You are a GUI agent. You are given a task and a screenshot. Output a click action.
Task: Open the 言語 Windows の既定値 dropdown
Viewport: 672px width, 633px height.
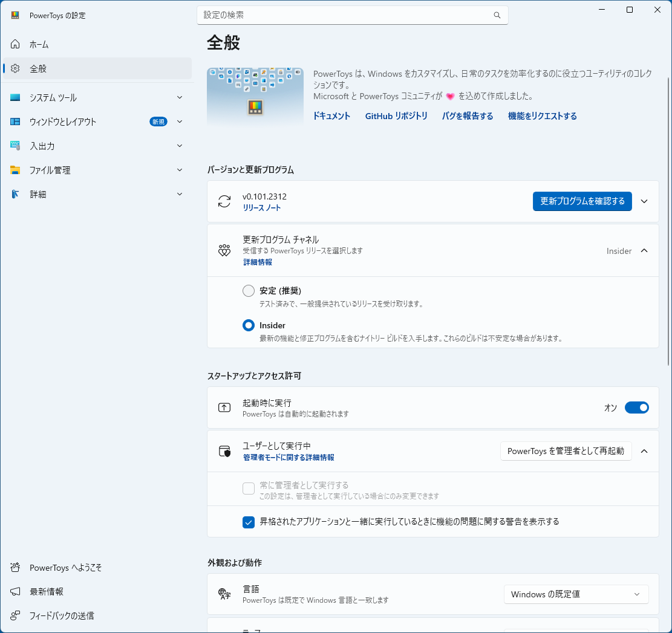coord(576,594)
